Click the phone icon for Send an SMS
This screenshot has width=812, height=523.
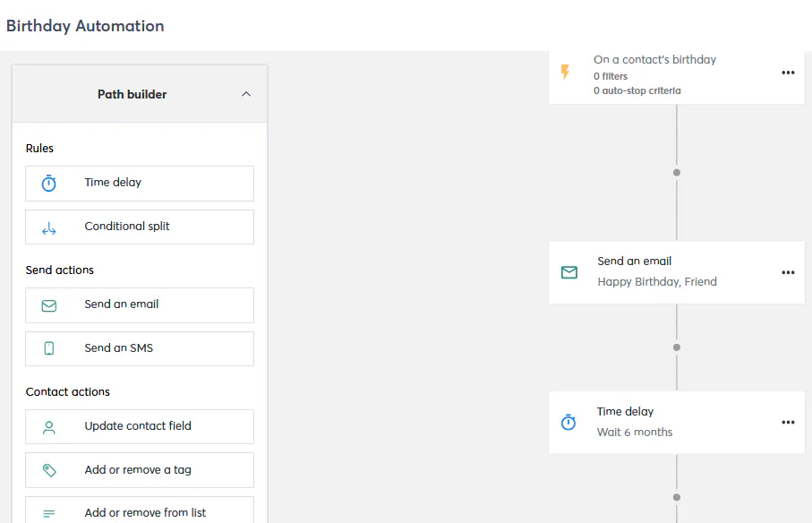click(49, 348)
